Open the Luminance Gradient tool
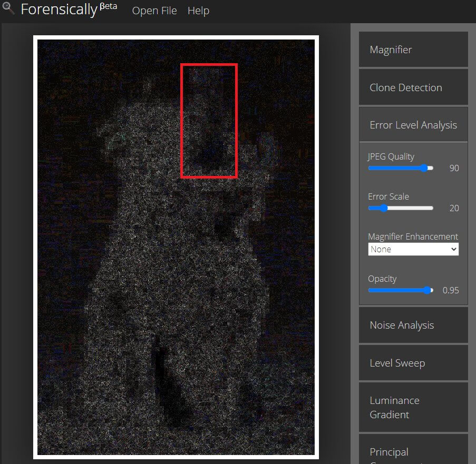 tap(413, 407)
